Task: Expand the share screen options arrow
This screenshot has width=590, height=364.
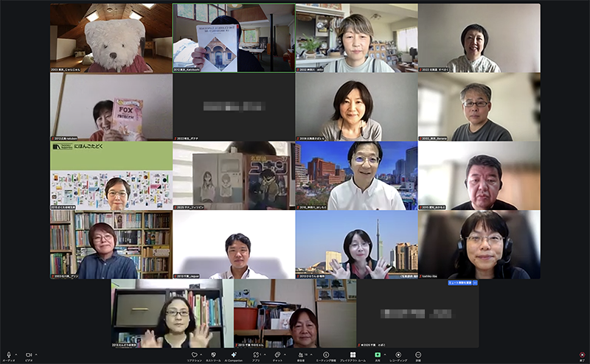Action: click(x=386, y=354)
